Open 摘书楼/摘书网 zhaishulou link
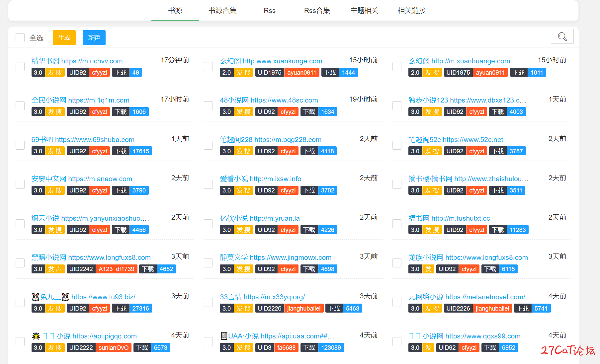600x364 pixels. click(468, 179)
